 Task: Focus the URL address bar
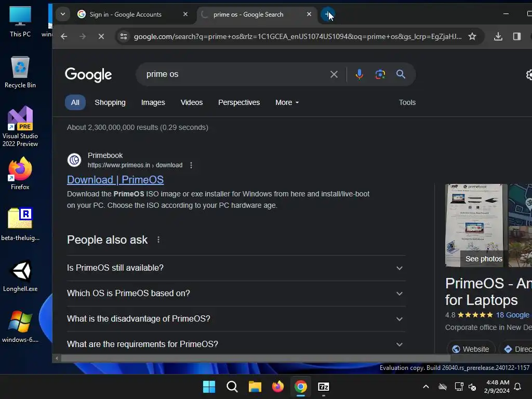click(298, 36)
